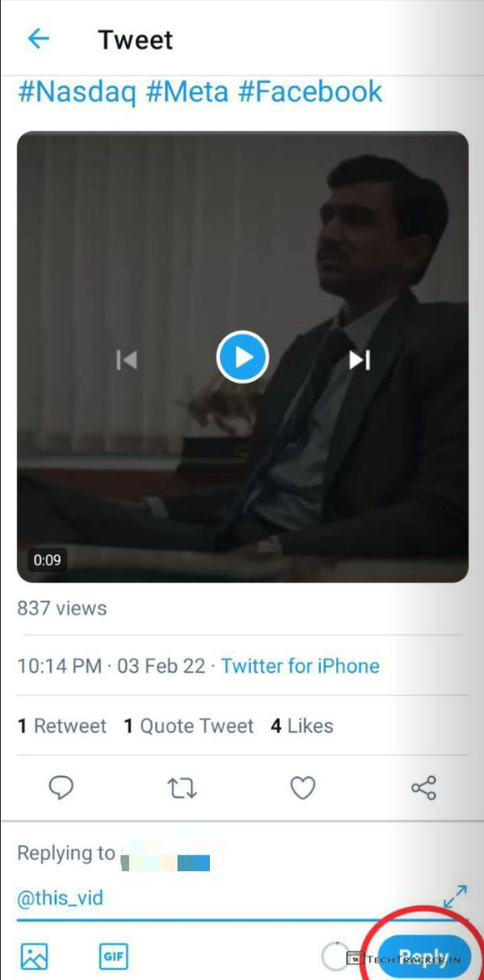The width and height of the screenshot is (484, 980).
Task: Open the Twitter for iPhone link
Action: pos(300,666)
